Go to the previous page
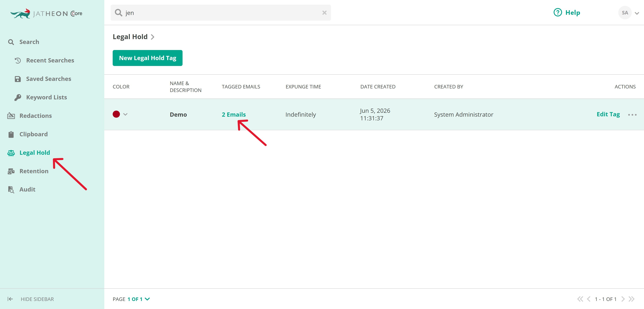Viewport: 644px width, 309px height. [588, 299]
